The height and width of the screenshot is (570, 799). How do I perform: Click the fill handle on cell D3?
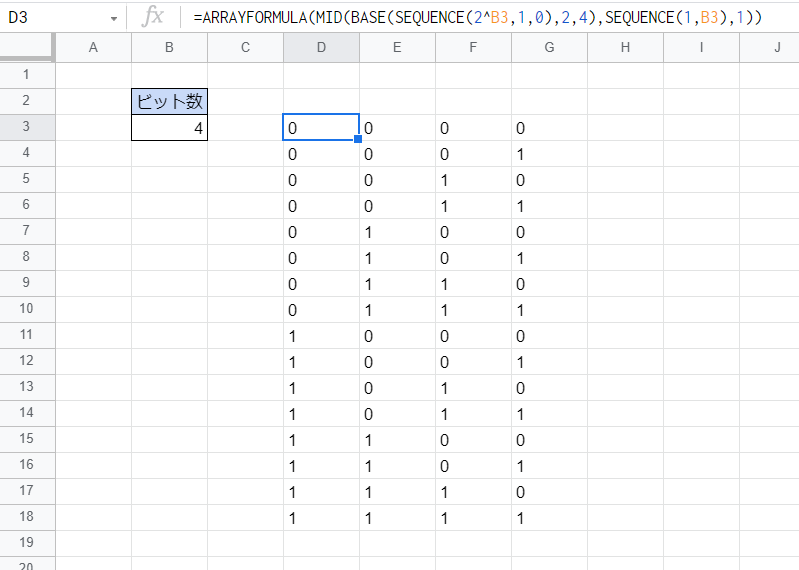coord(358,139)
